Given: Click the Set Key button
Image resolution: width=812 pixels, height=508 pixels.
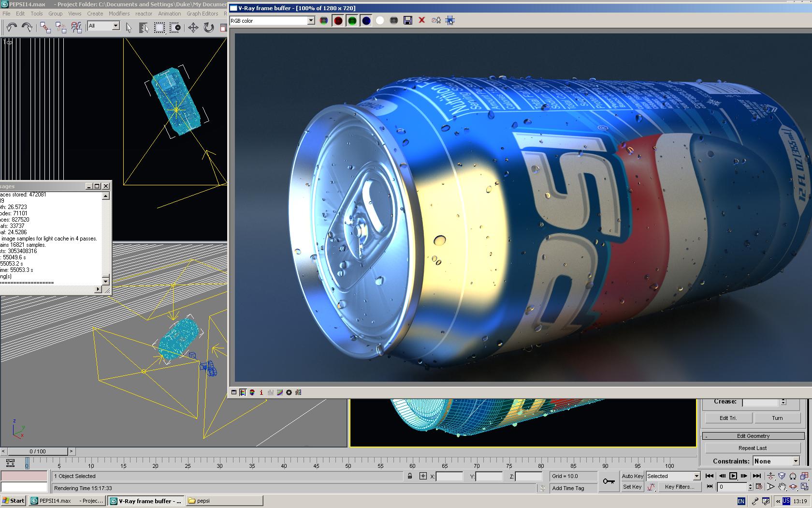Looking at the screenshot, I should point(632,487).
